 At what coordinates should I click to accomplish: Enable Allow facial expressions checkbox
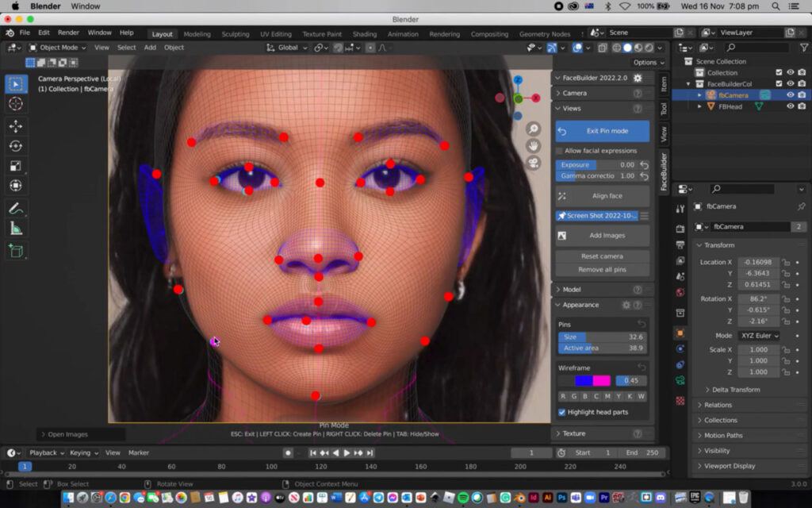[x=560, y=151]
